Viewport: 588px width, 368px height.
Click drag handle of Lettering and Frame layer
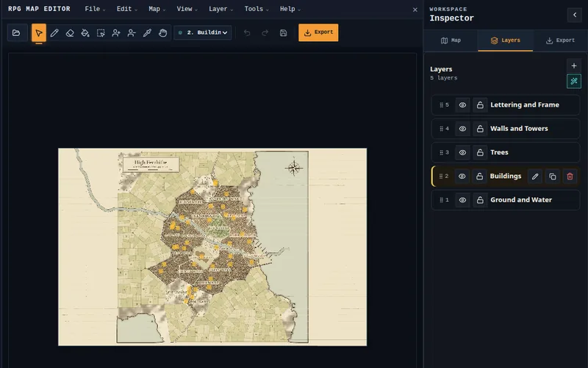tap(442, 105)
